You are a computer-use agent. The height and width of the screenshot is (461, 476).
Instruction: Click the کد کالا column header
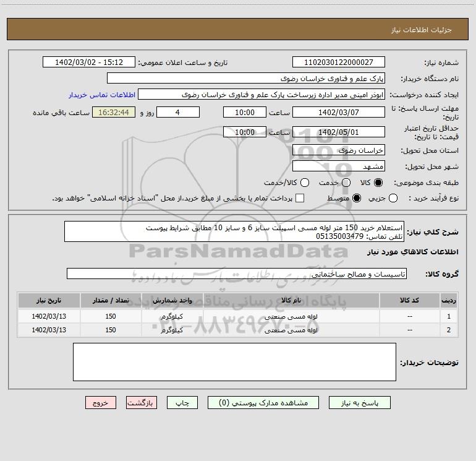409,300
